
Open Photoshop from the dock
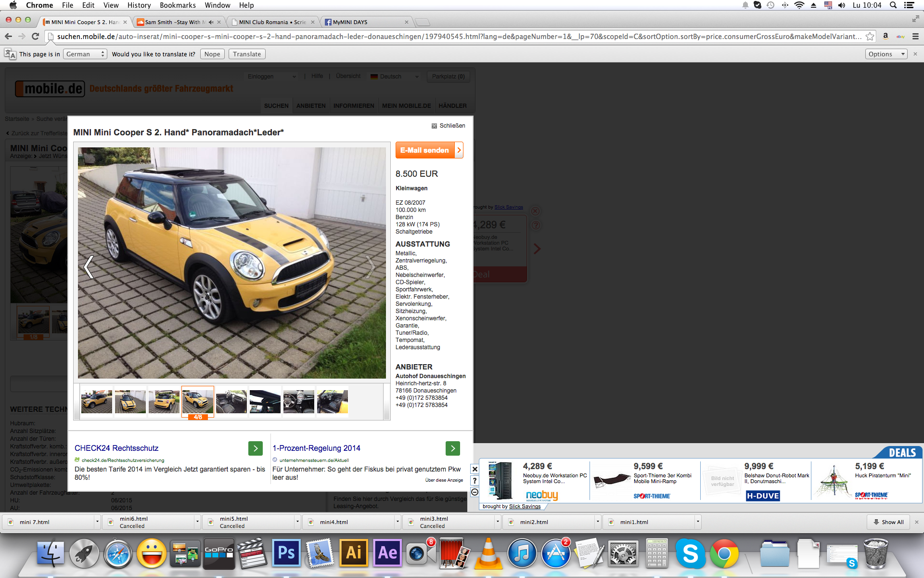[x=286, y=553]
